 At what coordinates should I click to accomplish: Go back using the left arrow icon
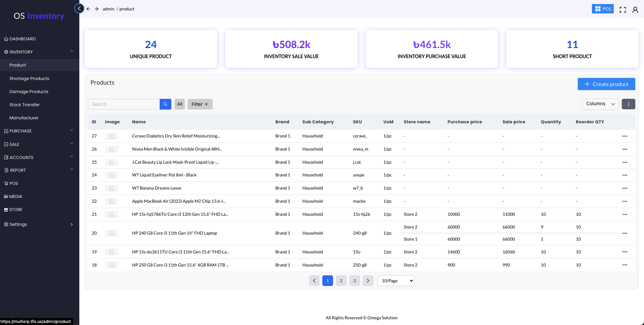coord(88,9)
